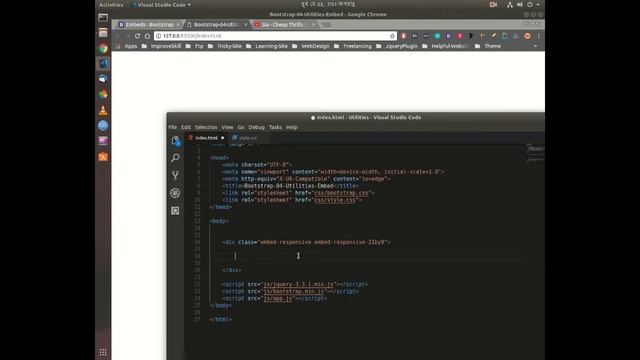The image size is (640, 360).
Task: Open the ImproveSkill bookmark folder
Action: tap(162, 46)
